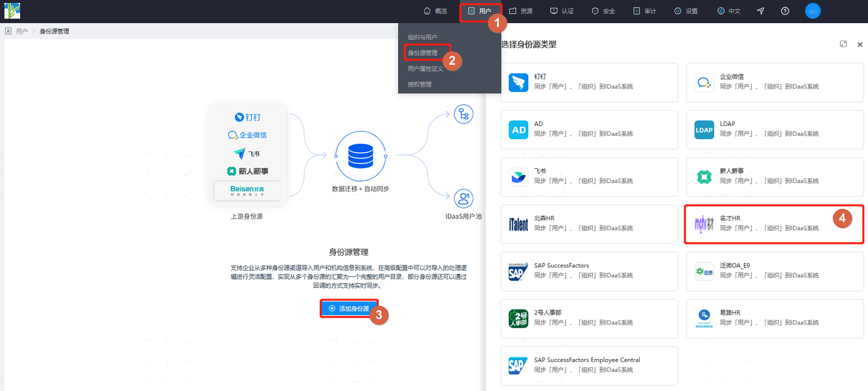This screenshot has height=391, width=868.
Task: Pick the LDAP identity source icon
Action: [704, 130]
